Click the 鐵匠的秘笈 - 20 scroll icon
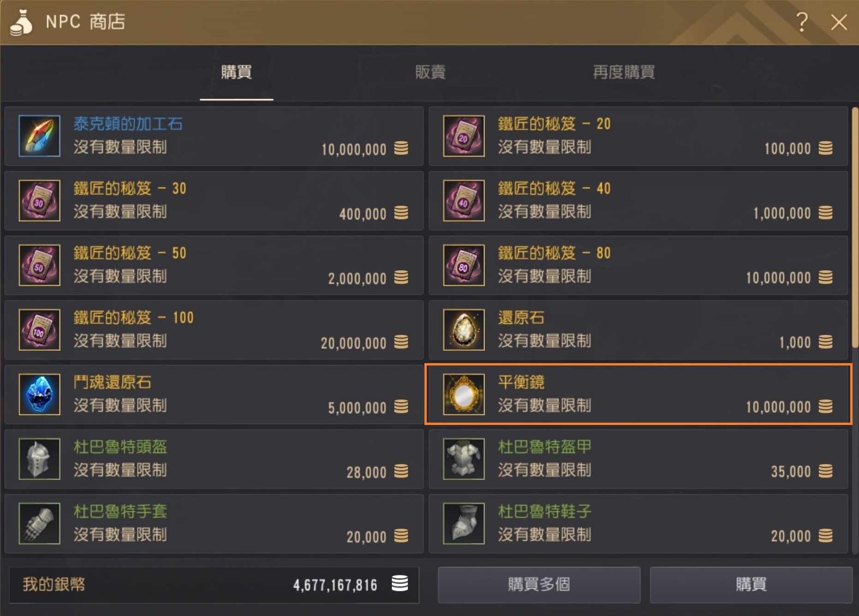Viewport: 859px width, 616px height. (464, 136)
